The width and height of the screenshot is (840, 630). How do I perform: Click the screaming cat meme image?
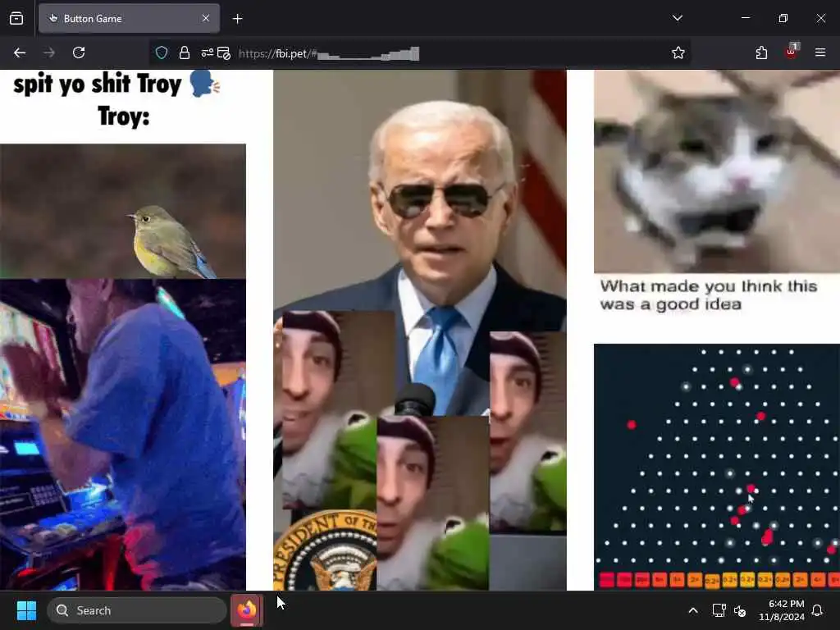click(x=717, y=171)
